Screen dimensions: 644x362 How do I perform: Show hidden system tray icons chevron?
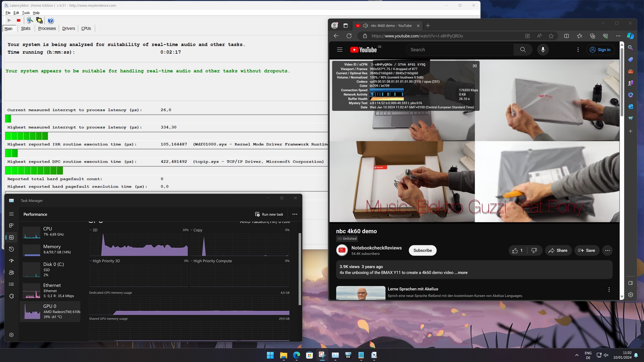click(x=577, y=355)
